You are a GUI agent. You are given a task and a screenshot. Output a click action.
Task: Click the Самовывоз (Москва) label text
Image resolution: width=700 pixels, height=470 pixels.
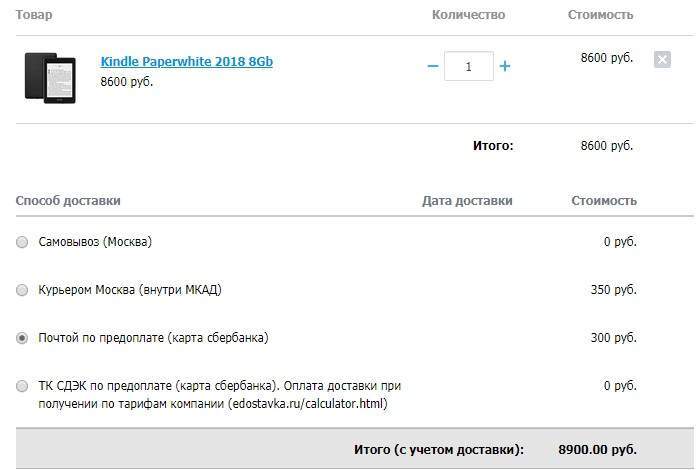pos(95,242)
